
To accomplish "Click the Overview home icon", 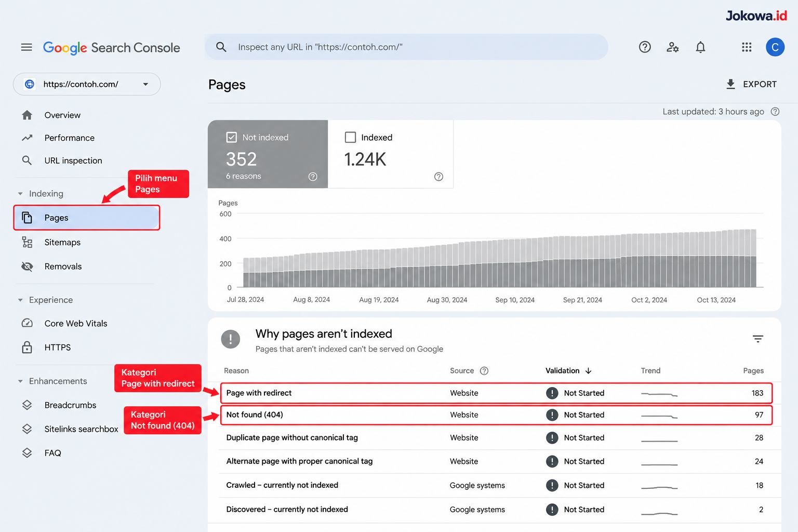I will [x=27, y=115].
